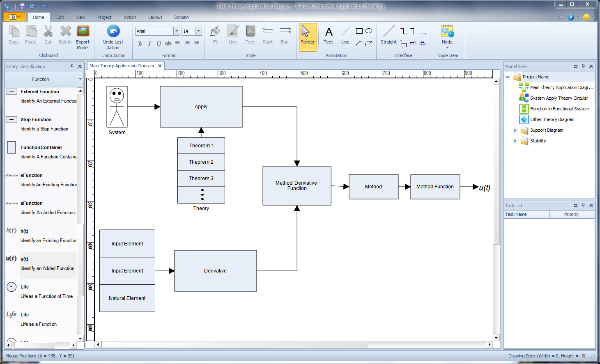Click the Delete X icon
The height and width of the screenshot is (364, 600).
coord(65,31)
